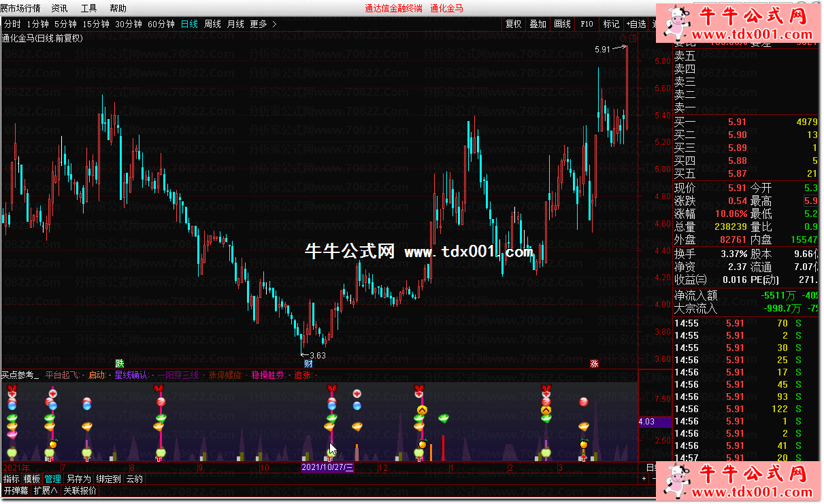Click the green 跌 marker below the chart
824x504 pixels.
pyautogui.click(x=120, y=363)
